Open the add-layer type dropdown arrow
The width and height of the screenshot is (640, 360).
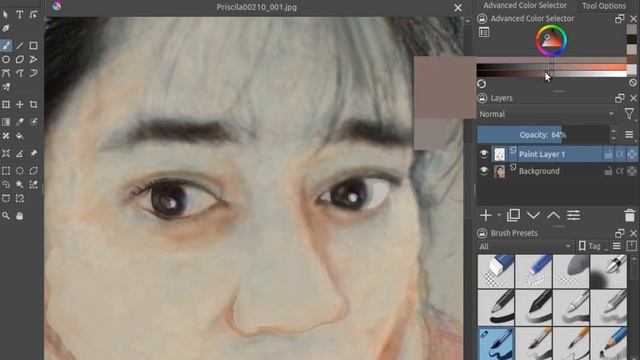coord(499,215)
